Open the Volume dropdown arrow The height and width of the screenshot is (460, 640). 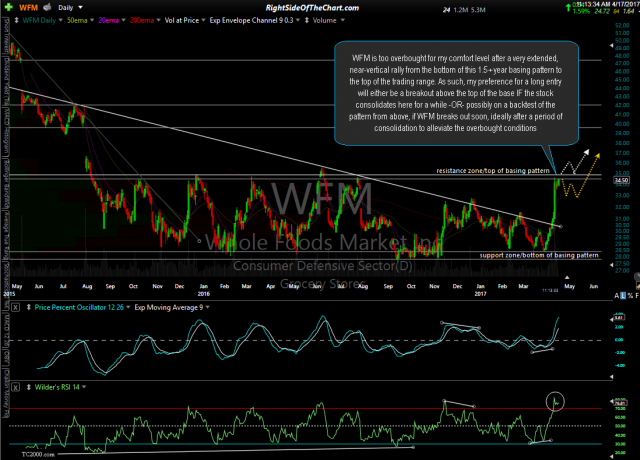coord(342,20)
